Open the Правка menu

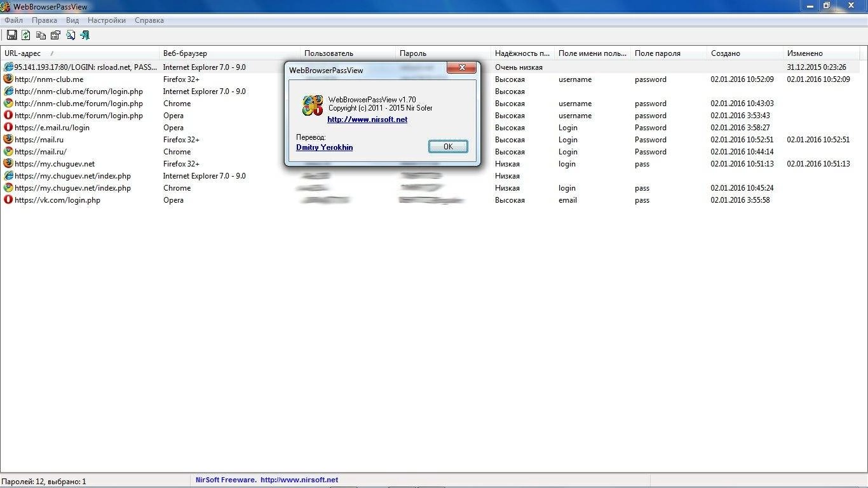[44, 20]
